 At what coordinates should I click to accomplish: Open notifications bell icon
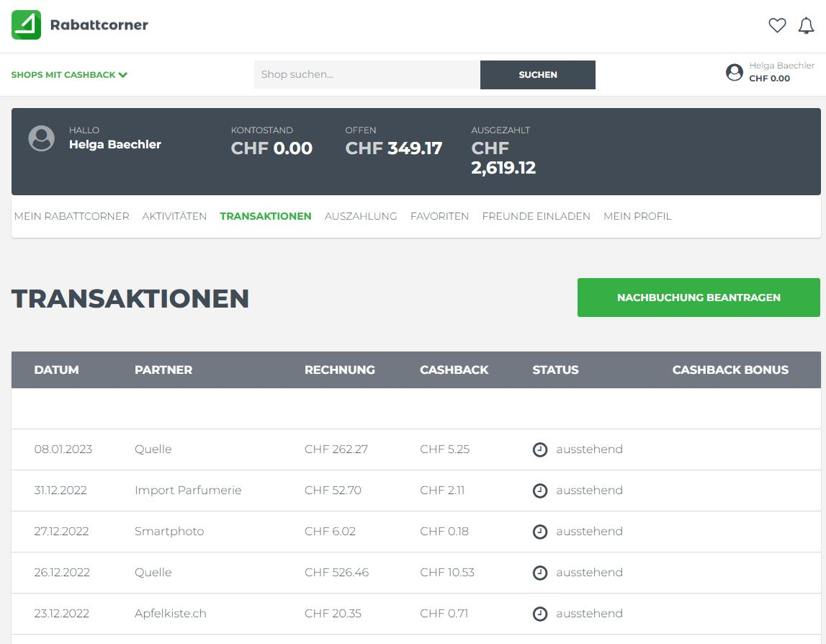[806, 25]
